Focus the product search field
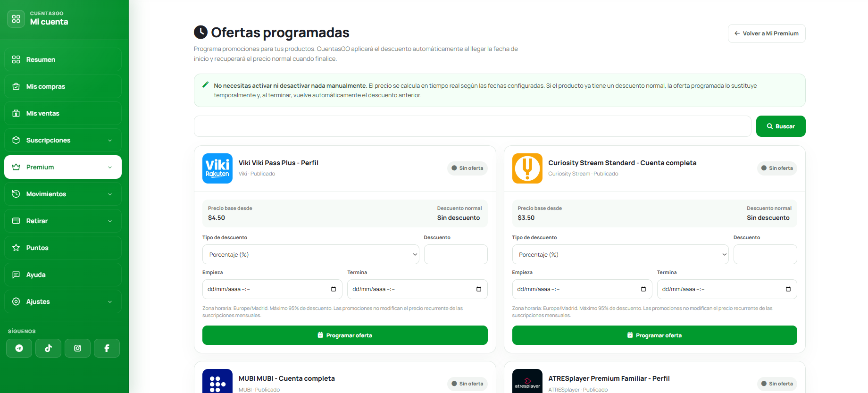The image size is (868, 393). pyautogui.click(x=472, y=126)
